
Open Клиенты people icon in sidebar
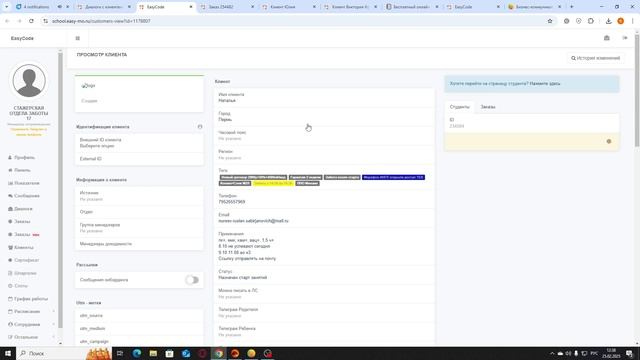[10, 247]
